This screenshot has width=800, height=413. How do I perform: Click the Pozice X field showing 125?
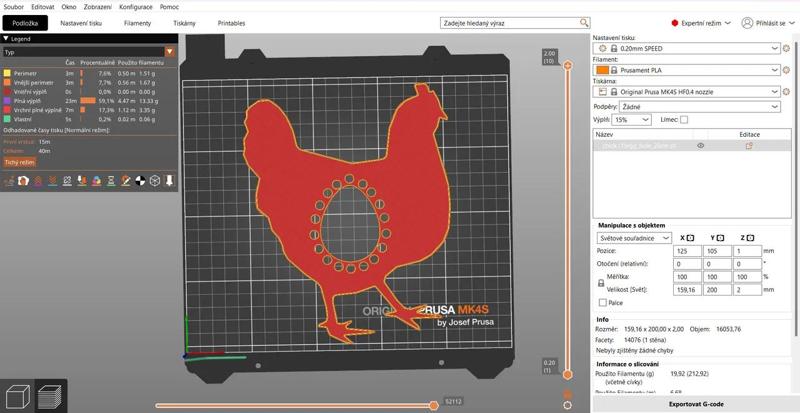coord(687,251)
